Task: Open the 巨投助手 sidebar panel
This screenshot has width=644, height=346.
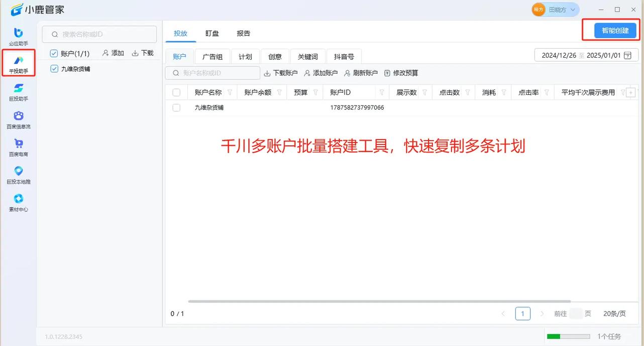Action: [19, 90]
